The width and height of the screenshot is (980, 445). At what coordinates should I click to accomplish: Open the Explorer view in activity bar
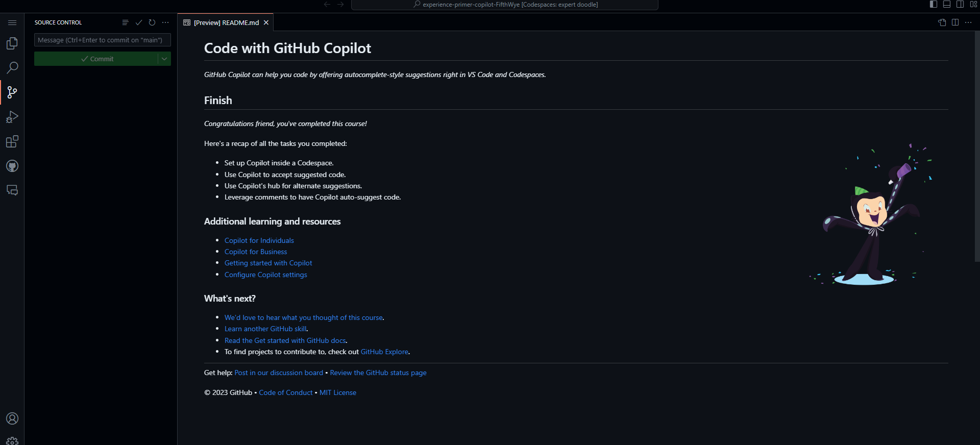click(12, 43)
